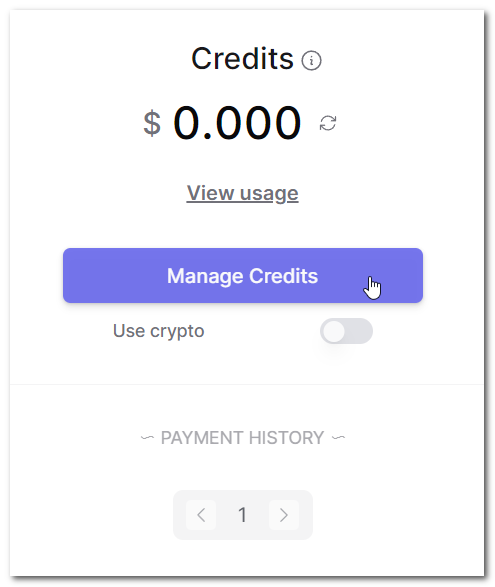Click the Credits heading title
This screenshot has width=495, height=587.
click(242, 59)
